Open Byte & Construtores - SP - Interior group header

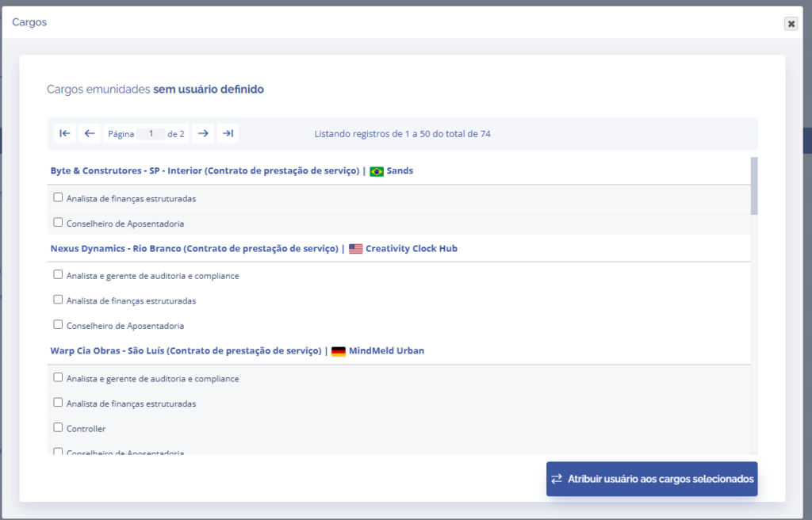tap(205, 171)
